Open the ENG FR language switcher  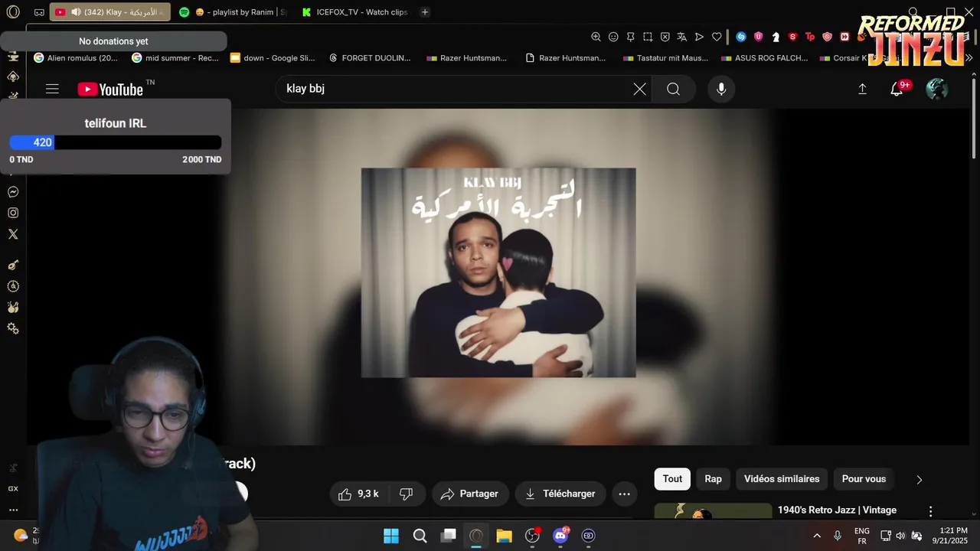click(x=862, y=536)
